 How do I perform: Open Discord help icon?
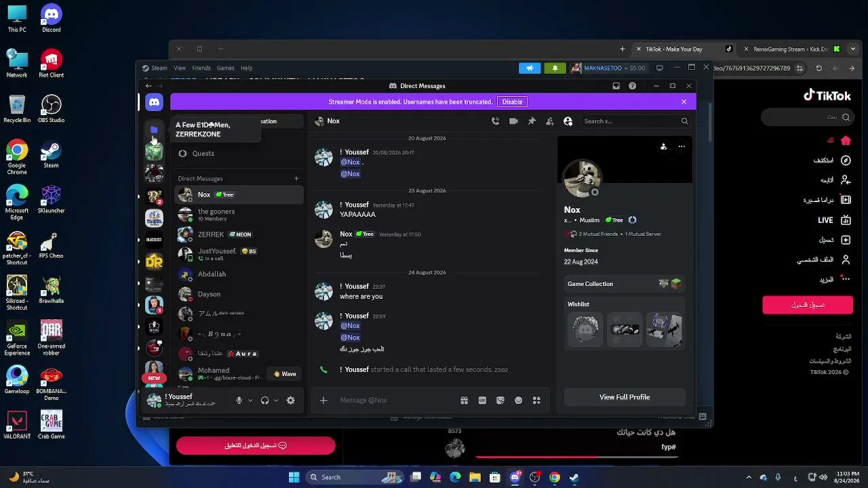(x=633, y=86)
